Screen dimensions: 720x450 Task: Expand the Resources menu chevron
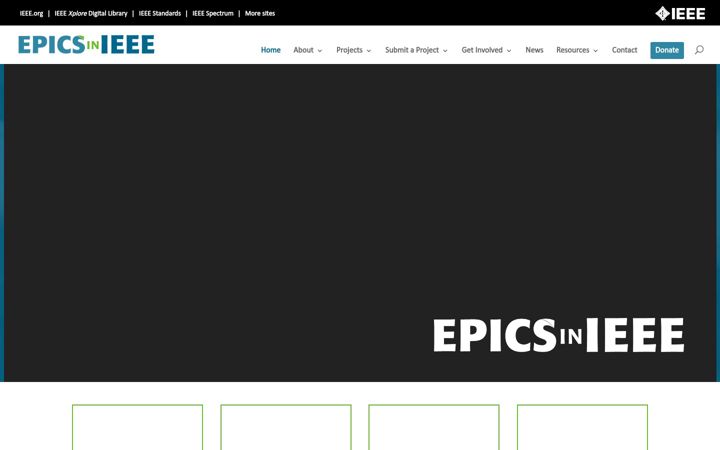[596, 51]
